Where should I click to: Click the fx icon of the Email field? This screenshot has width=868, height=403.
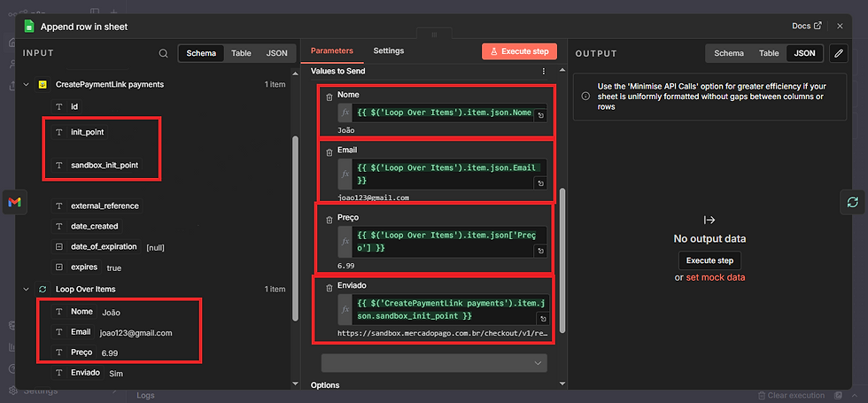345,174
